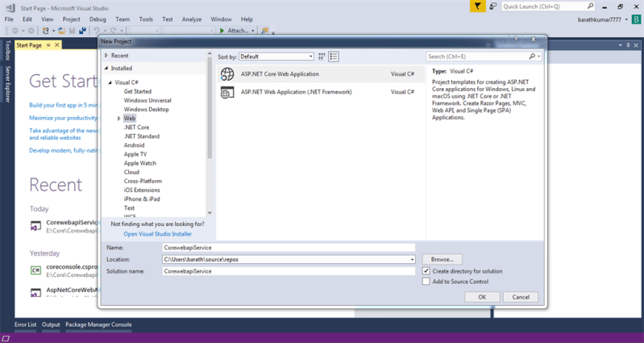Click the Cancel button
This screenshot has width=644, height=343.
[x=521, y=297]
